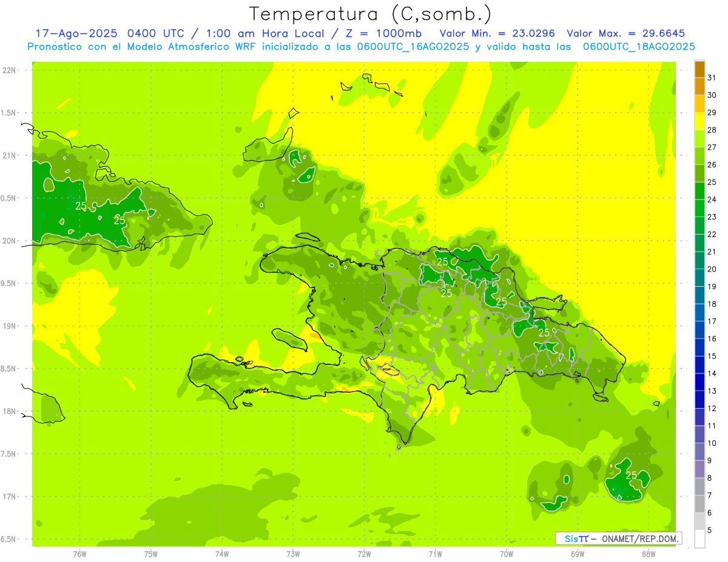Viewport: 728px width, 562px height.
Task: Click the '5' color scale label
Action: point(710,530)
